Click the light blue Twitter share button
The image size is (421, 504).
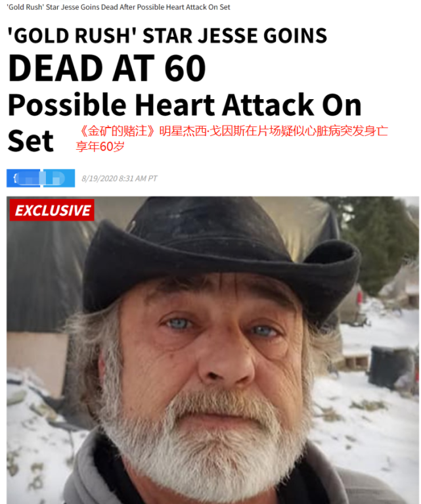point(59,178)
